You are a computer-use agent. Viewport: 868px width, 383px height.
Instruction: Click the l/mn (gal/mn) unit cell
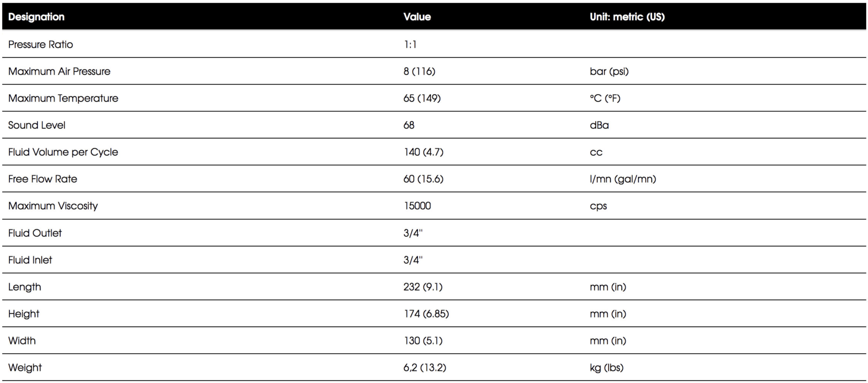click(623, 179)
